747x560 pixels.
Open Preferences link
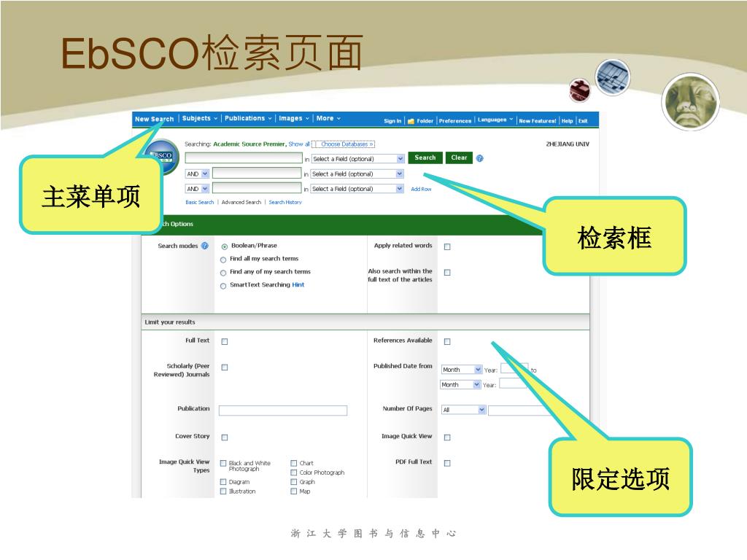pyautogui.click(x=455, y=121)
